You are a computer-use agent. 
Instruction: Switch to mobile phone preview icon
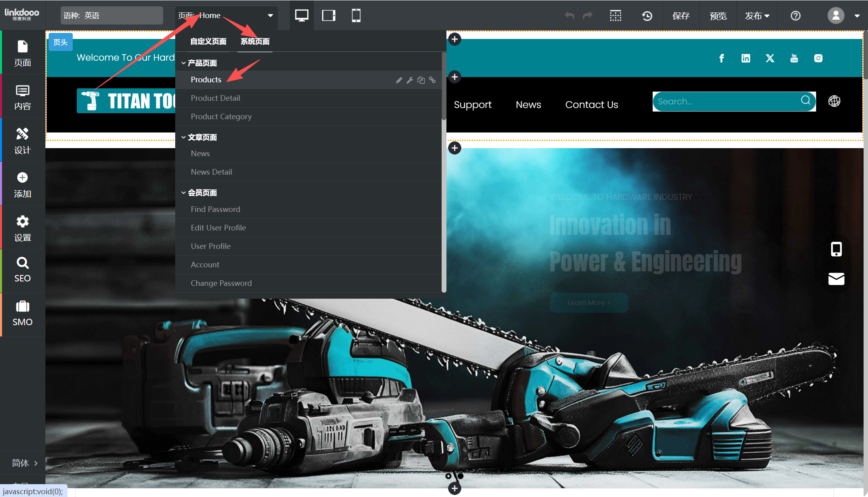pos(356,16)
